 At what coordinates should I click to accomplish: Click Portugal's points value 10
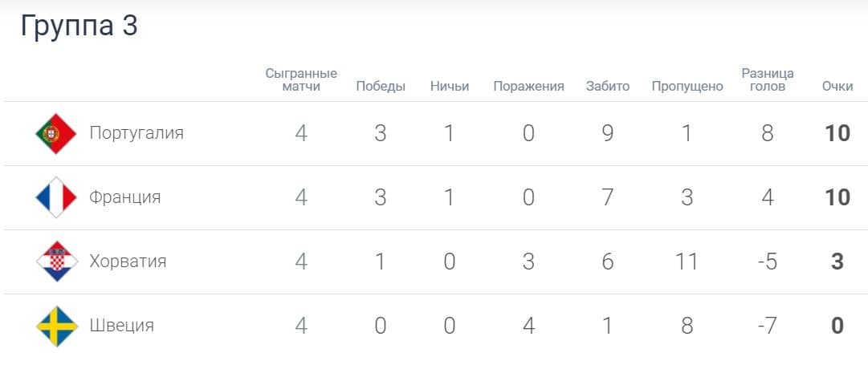pos(837,133)
